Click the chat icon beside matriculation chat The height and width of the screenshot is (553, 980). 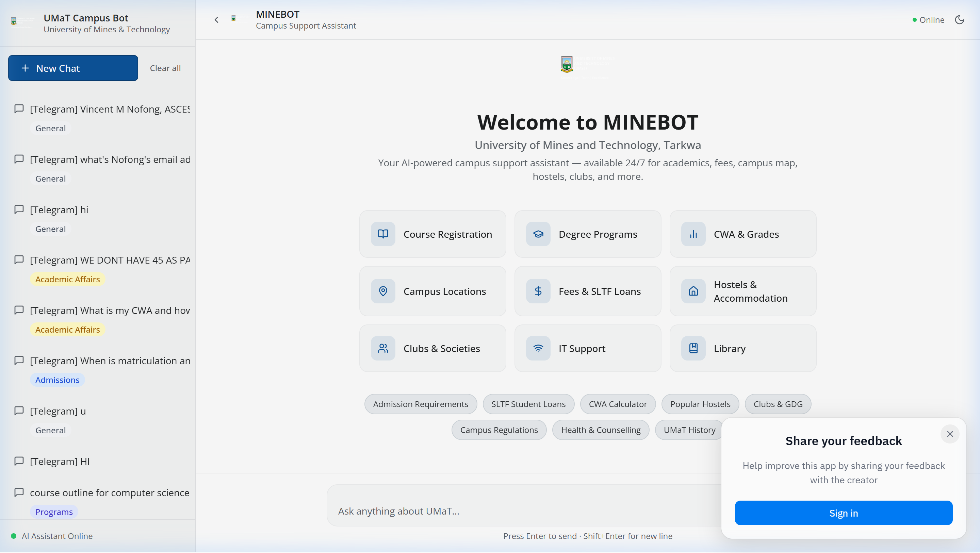tap(19, 360)
